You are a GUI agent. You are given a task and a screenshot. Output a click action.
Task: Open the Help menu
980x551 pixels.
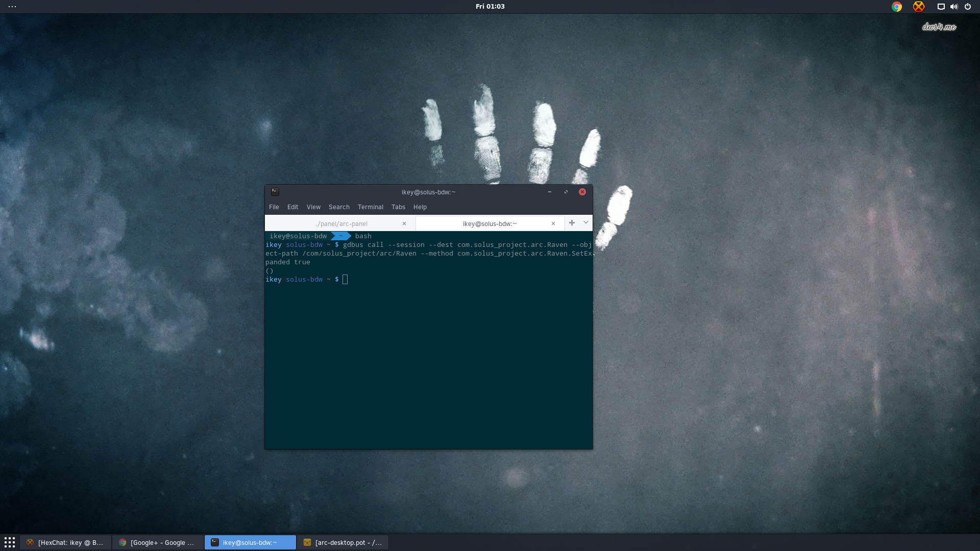click(x=420, y=207)
